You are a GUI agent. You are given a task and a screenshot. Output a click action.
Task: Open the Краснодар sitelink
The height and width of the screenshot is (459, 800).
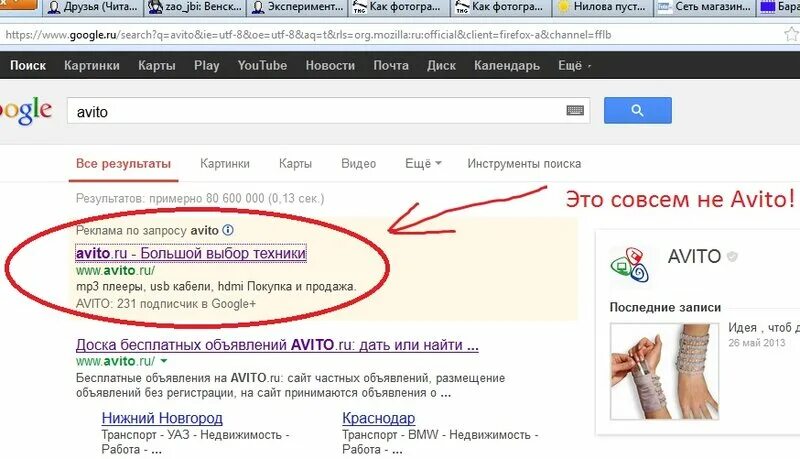pos(379,418)
